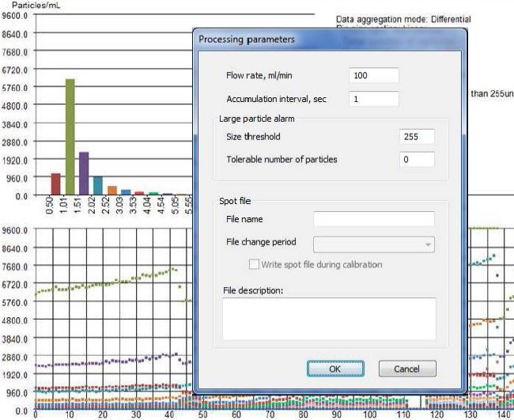Viewport: 514px width, 420px height.
Task: Click the teal 2.02 histogram bar
Action: click(98, 186)
